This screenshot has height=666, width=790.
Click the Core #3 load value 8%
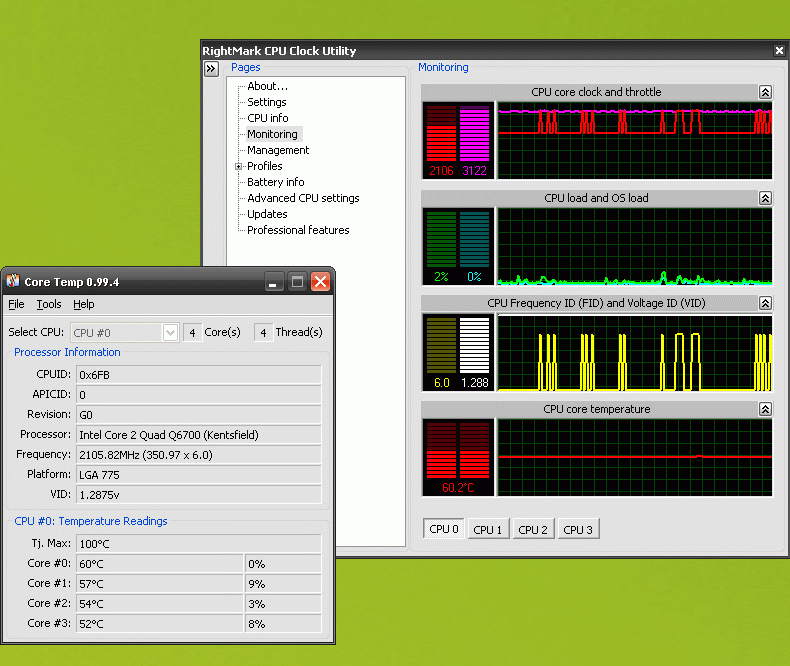pyautogui.click(x=283, y=624)
